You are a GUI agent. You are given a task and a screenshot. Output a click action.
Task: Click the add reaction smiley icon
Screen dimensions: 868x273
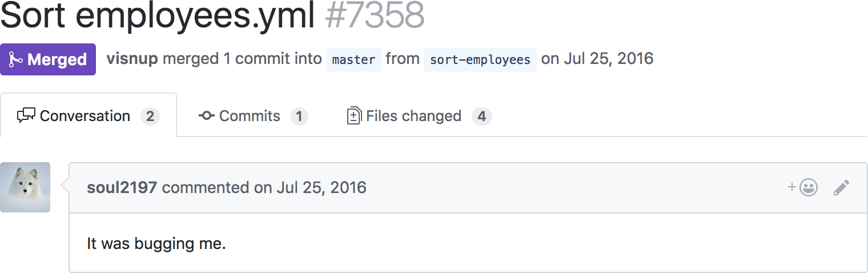tap(807, 187)
